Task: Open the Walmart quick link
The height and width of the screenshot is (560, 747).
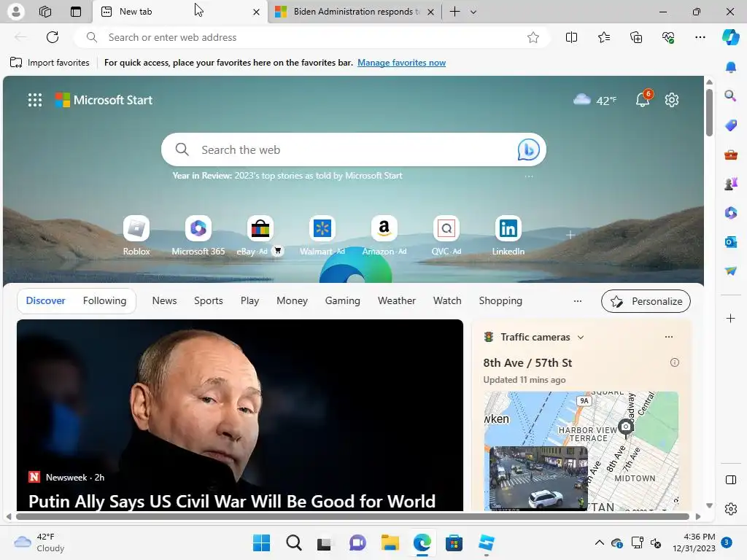Action: (322, 236)
